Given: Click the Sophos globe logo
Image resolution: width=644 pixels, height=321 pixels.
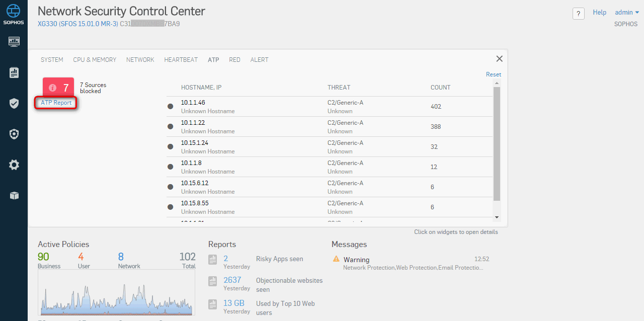Looking at the screenshot, I should click(14, 11).
